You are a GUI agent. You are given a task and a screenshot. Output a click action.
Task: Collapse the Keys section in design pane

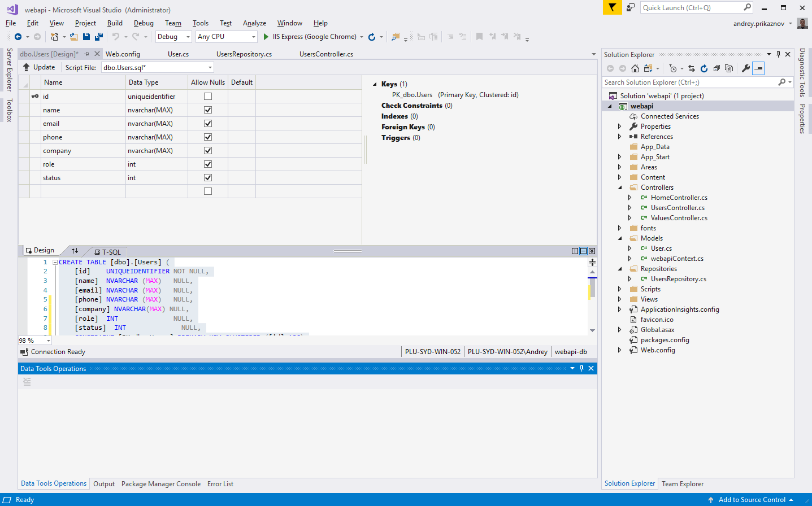point(375,84)
